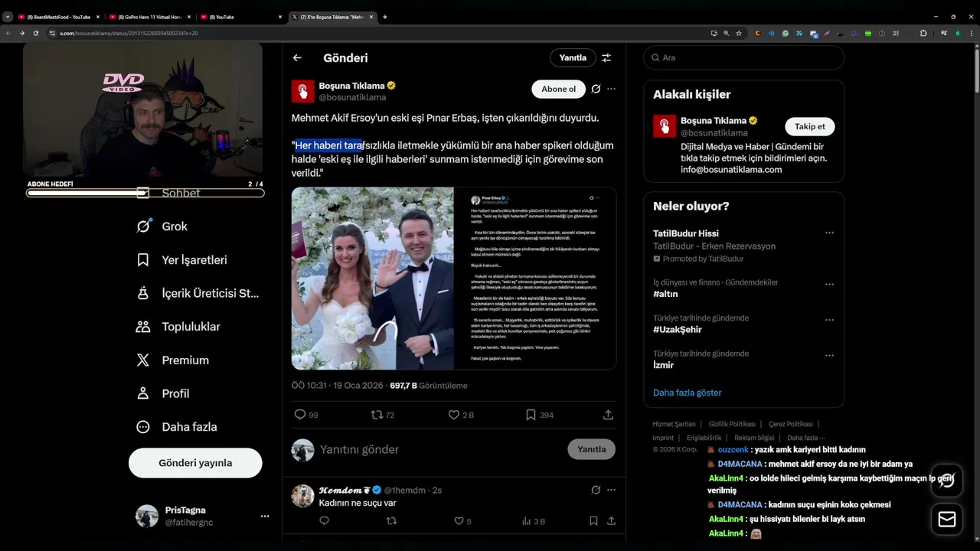The height and width of the screenshot is (551, 980).
Task: Click Daha fazla göster link
Action: click(x=687, y=393)
